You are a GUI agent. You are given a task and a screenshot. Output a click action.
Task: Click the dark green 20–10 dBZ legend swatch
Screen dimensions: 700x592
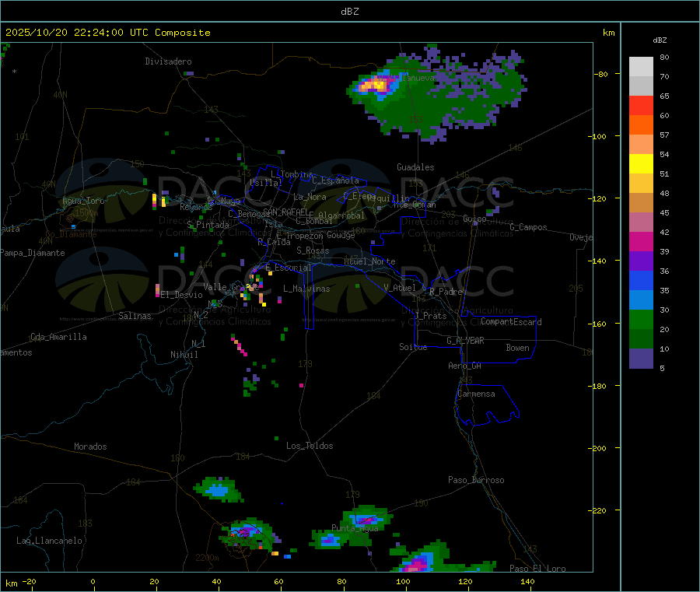point(641,339)
